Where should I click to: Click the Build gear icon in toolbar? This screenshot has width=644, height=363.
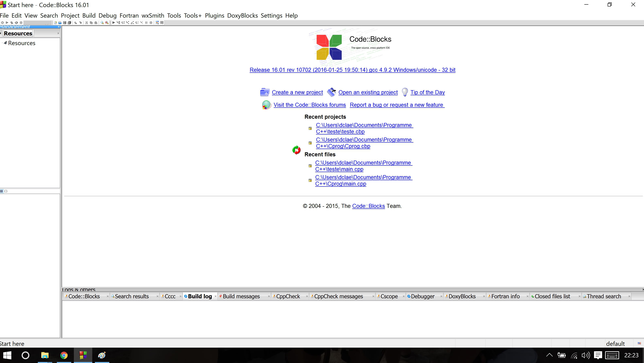pyautogui.click(x=2, y=23)
